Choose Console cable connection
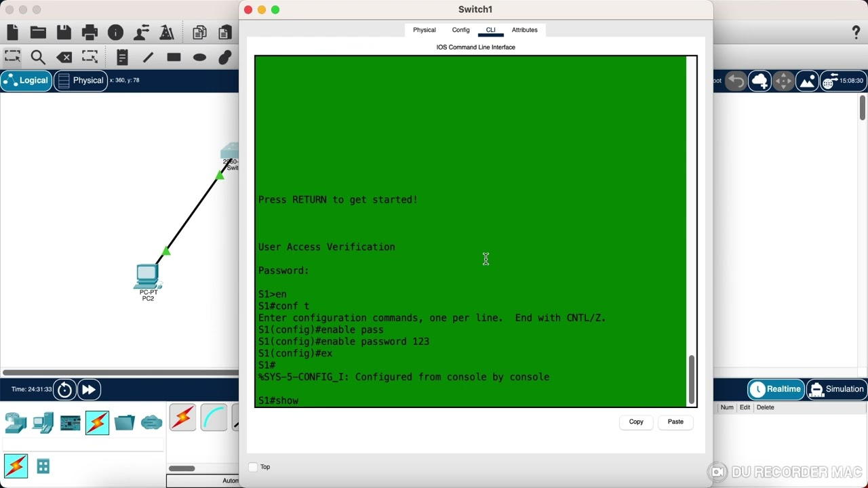868x488 pixels. 214,418
